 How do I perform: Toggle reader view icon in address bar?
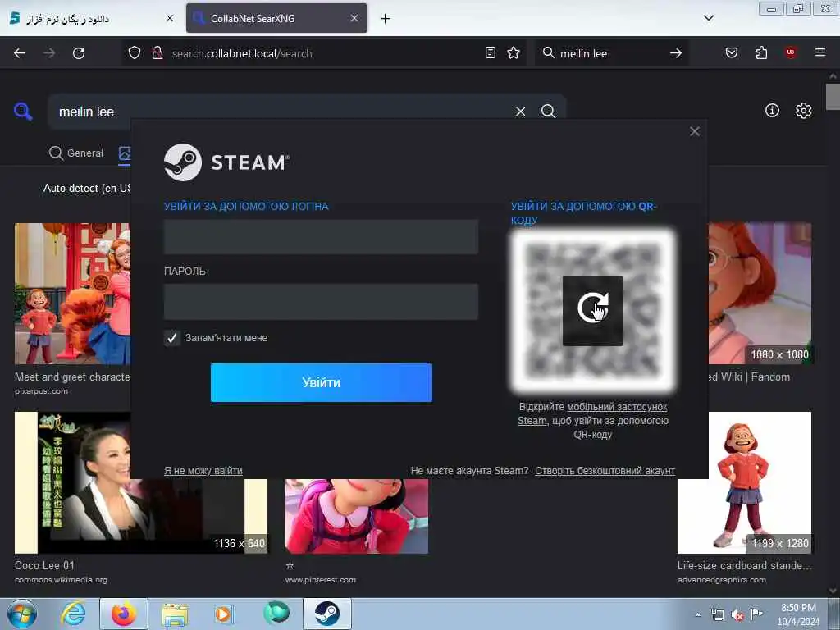(491, 52)
